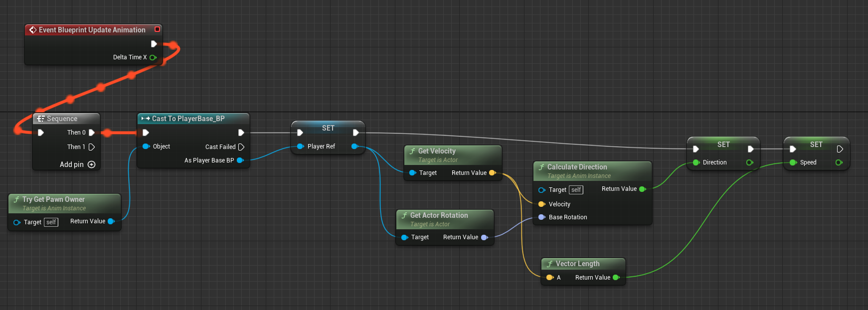Click the Delta Time X output pin

click(x=153, y=57)
